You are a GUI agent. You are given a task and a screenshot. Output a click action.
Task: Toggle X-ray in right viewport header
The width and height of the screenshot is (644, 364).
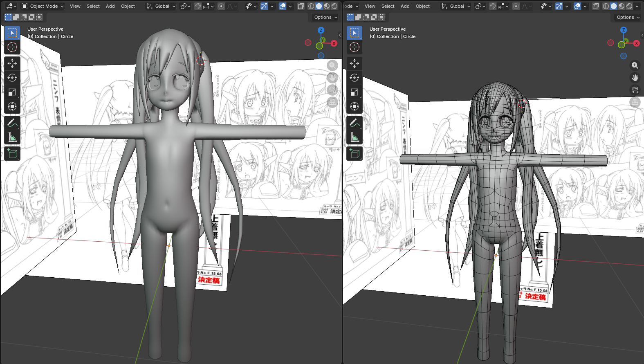click(x=595, y=6)
